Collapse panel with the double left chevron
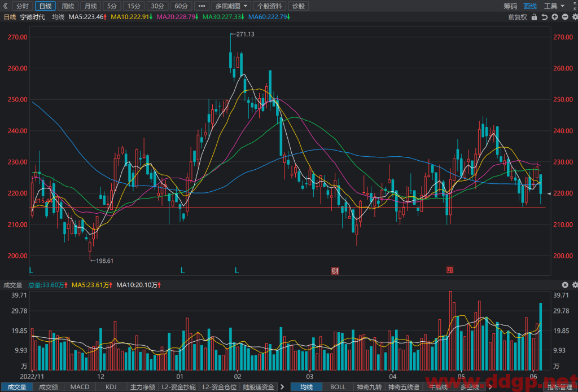This screenshot has width=578, height=392. tap(5, 6)
